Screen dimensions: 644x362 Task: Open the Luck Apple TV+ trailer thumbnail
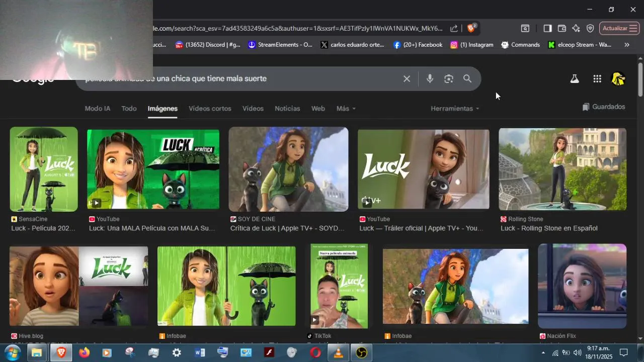tap(423, 169)
